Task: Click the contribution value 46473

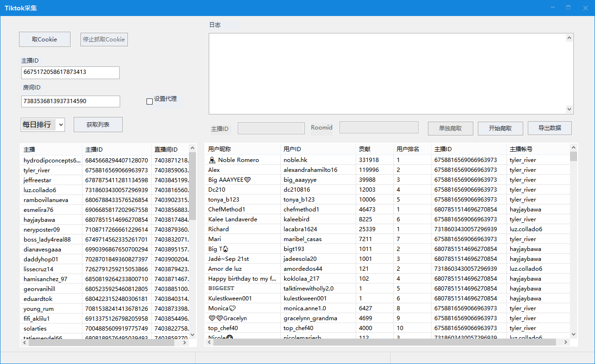Action: pyautogui.click(x=367, y=210)
